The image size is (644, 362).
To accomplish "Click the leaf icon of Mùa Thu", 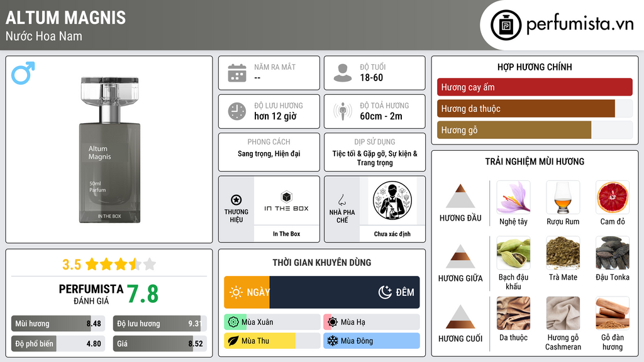I will (x=233, y=341).
